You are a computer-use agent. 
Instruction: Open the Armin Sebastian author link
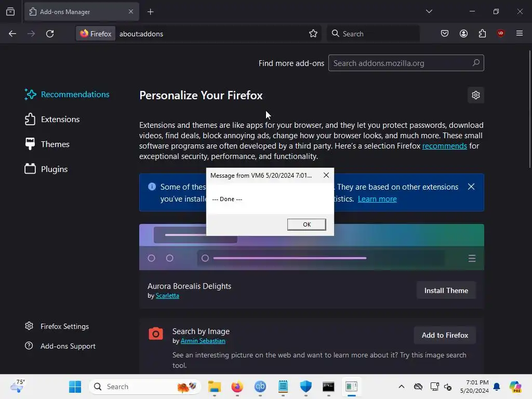203,341
